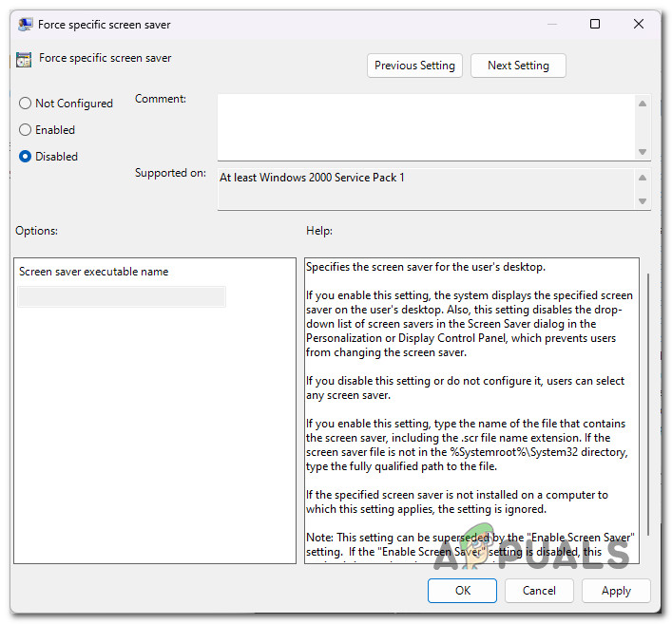This screenshot has width=672, height=624.
Task: Go to Next Setting
Action: point(518,66)
